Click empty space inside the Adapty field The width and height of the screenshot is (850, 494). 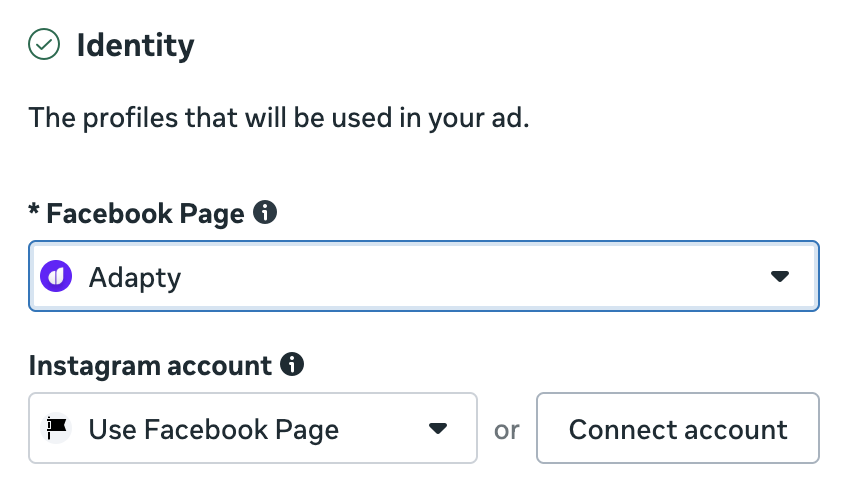click(480, 276)
